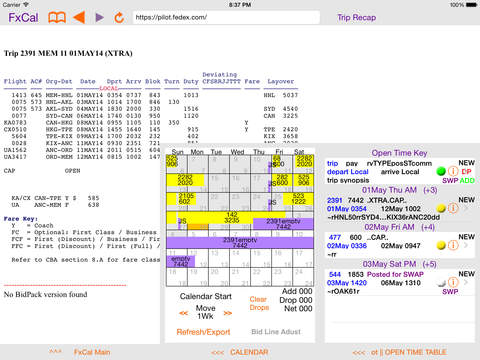Tap the 01May Thu AM (+3) header
480x360 pixels.
click(399, 190)
